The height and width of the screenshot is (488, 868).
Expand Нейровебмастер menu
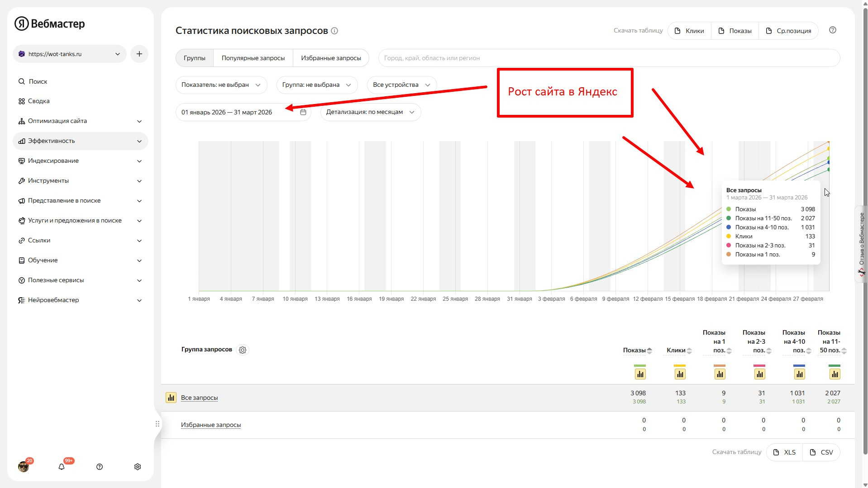[81, 300]
